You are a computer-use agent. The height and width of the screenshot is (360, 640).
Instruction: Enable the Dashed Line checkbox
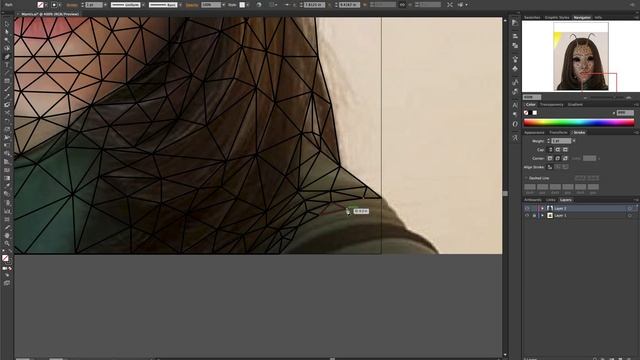pyautogui.click(x=526, y=178)
